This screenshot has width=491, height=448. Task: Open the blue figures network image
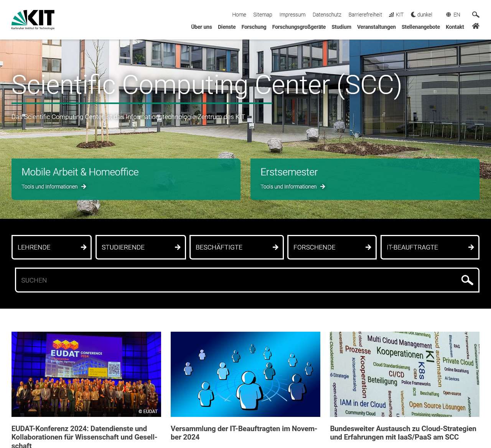coord(245,374)
